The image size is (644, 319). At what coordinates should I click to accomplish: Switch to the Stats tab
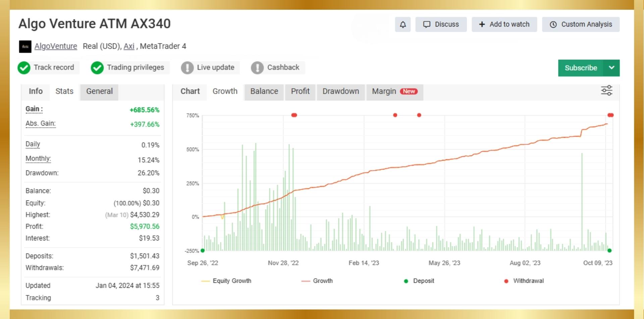[64, 91]
